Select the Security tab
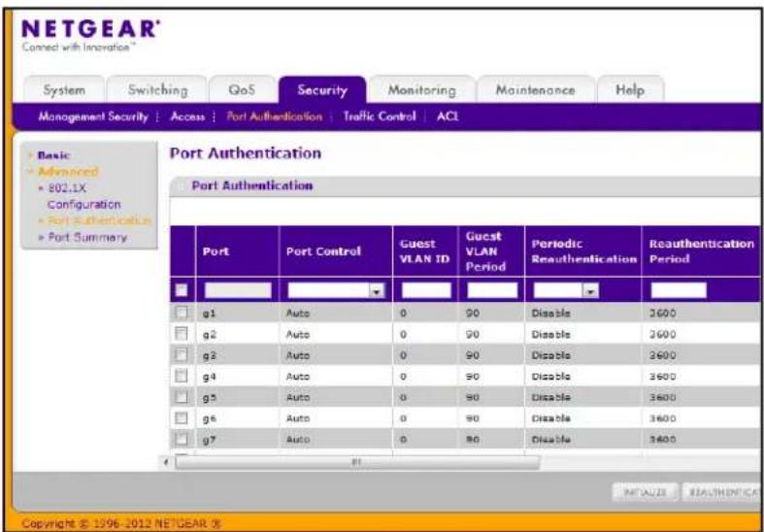Image resolution: width=764 pixels, height=532 pixels. 322,90
